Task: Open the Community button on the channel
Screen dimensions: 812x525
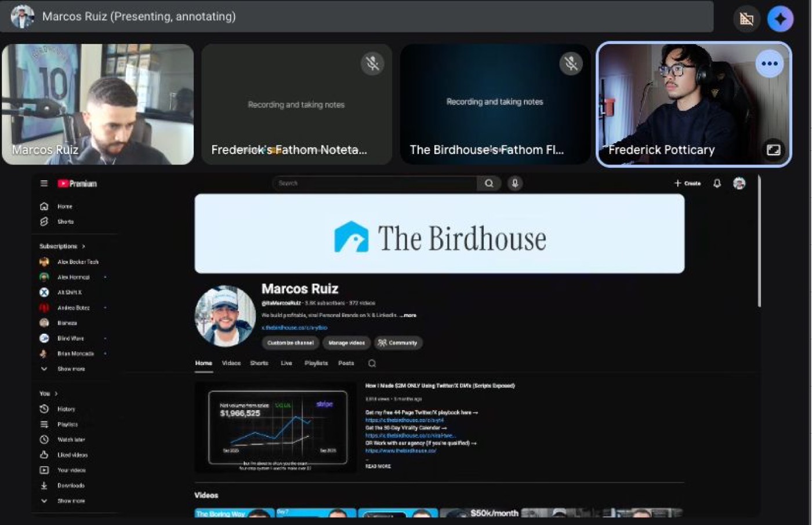Action: [x=398, y=343]
